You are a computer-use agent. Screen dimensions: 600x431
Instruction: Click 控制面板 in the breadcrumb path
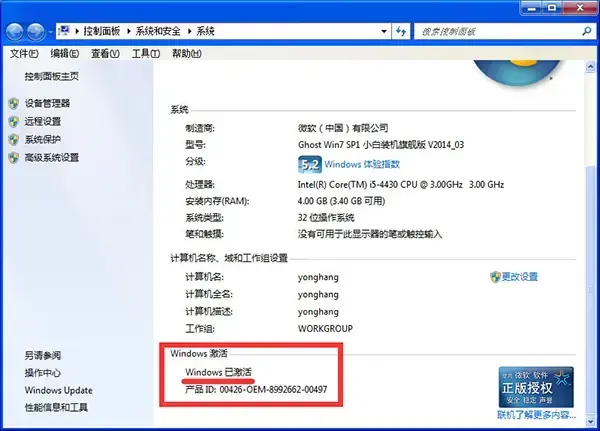pos(102,31)
